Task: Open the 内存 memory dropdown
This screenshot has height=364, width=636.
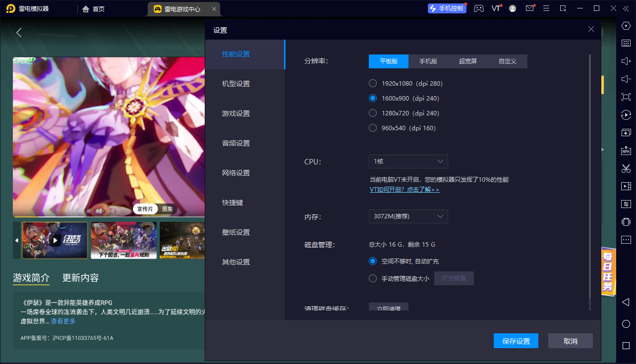Action: click(408, 216)
